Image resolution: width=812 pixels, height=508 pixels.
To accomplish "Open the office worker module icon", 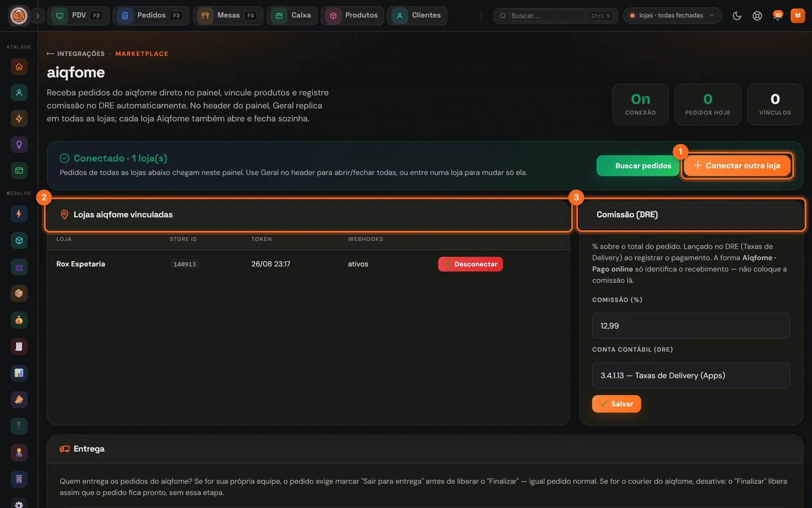I will [x=19, y=453].
